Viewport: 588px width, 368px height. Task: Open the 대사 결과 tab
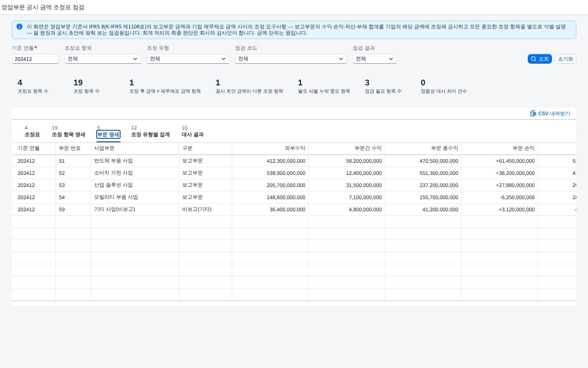193,131
